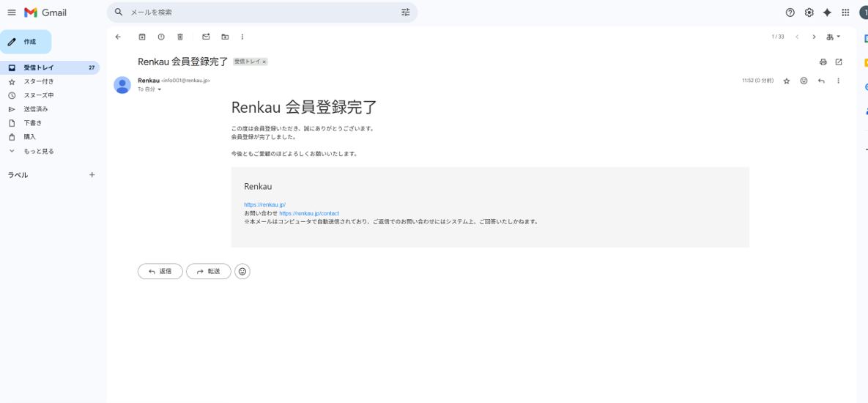Open more toolbar options menu
868x403 pixels.
[x=242, y=37]
